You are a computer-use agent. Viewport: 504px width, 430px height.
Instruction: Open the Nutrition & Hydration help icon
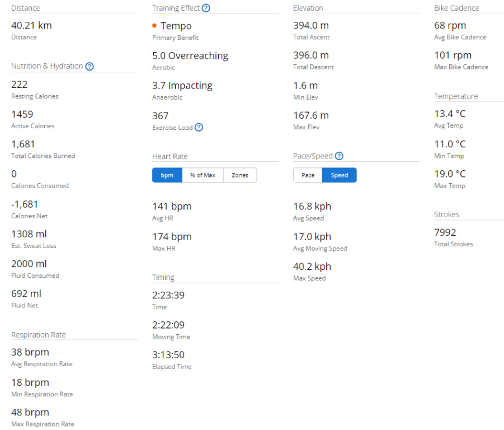(90, 66)
